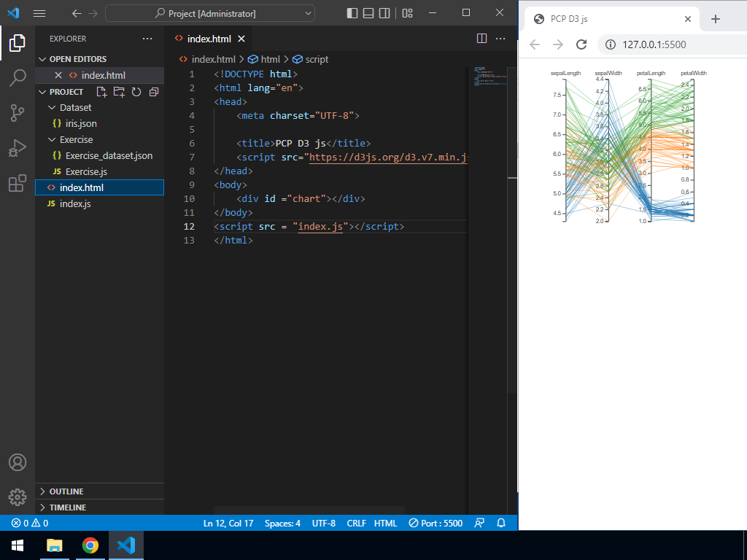Expand the Timeline section
747x560 pixels.
pos(67,507)
